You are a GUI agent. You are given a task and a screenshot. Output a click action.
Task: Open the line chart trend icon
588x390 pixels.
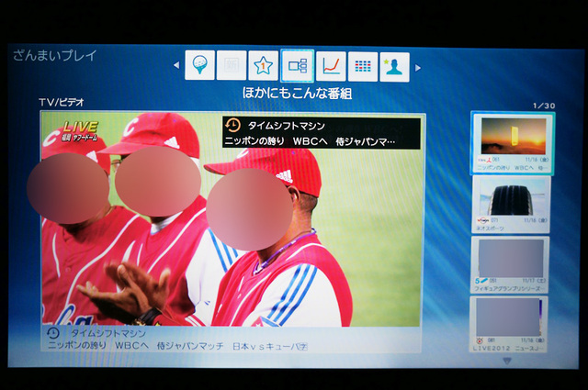331,66
